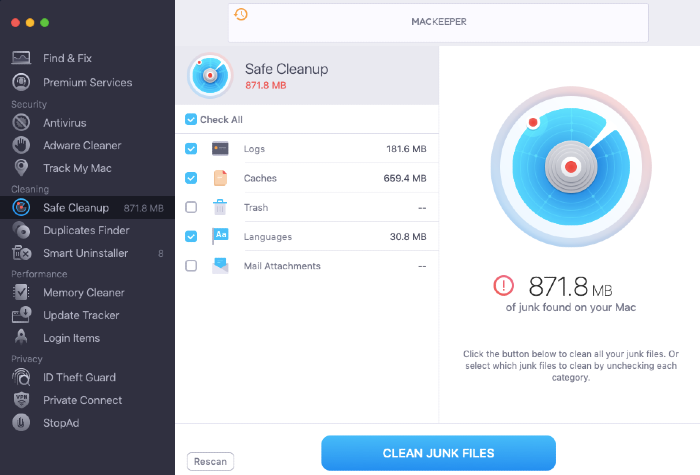Click the Safe Cleanup header radar icon
The height and width of the screenshot is (475, 700).
click(210, 75)
